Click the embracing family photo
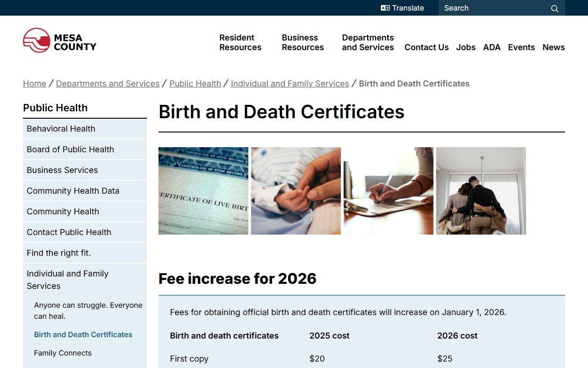 [481, 191]
